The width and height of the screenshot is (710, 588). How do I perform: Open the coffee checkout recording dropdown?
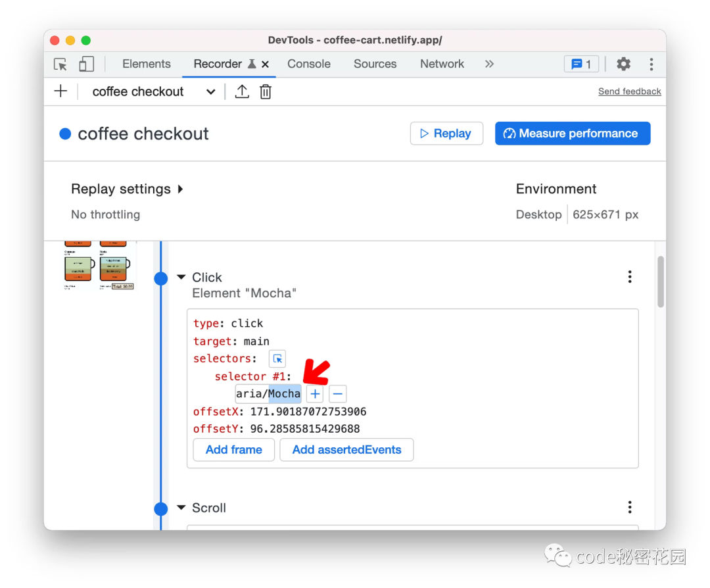(153, 91)
